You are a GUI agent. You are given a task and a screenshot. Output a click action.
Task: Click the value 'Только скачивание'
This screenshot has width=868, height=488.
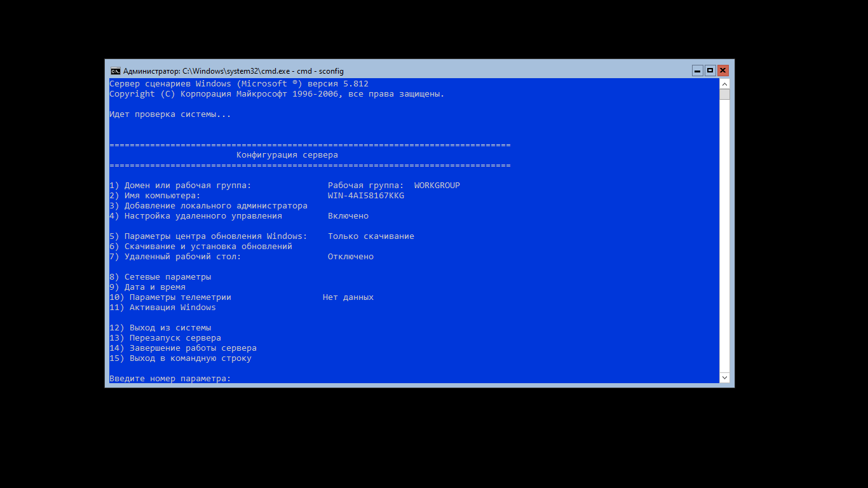371,236
